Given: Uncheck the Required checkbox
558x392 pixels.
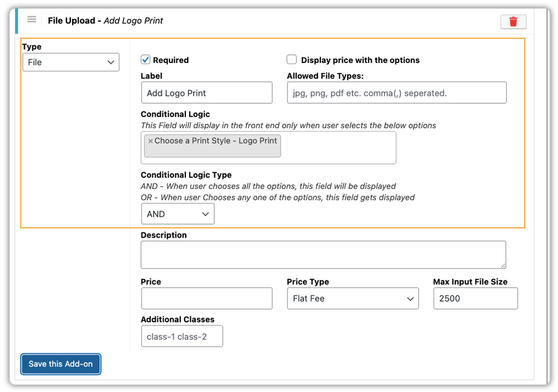Looking at the screenshot, I should coord(146,60).
